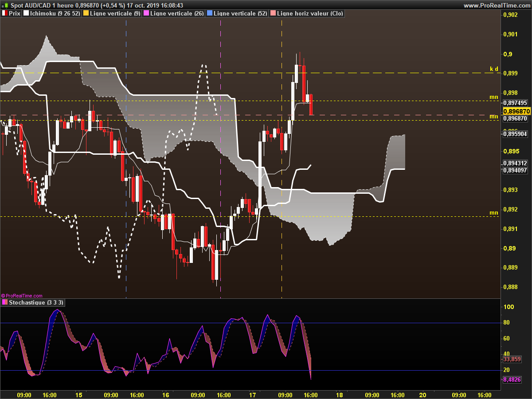532x399 pixels.
Task: Select the 33,859 stochastic value tag
Action: click(x=512, y=359)
